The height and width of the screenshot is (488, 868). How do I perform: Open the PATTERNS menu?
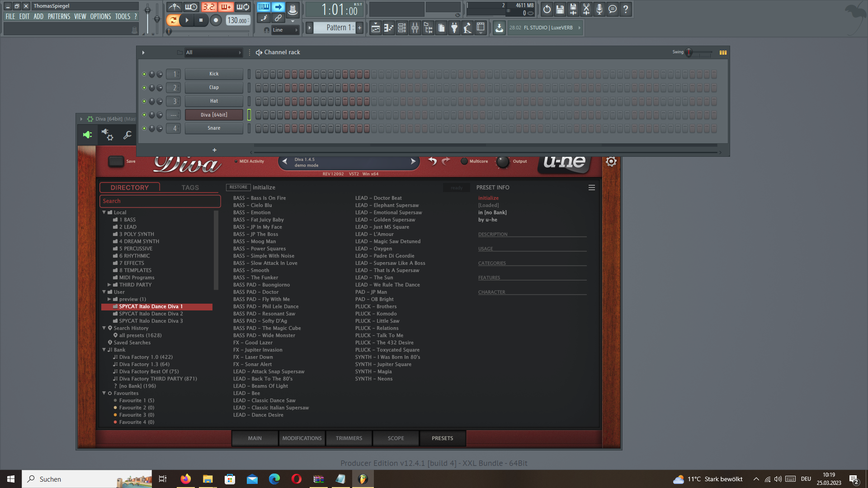coord(59,16)
